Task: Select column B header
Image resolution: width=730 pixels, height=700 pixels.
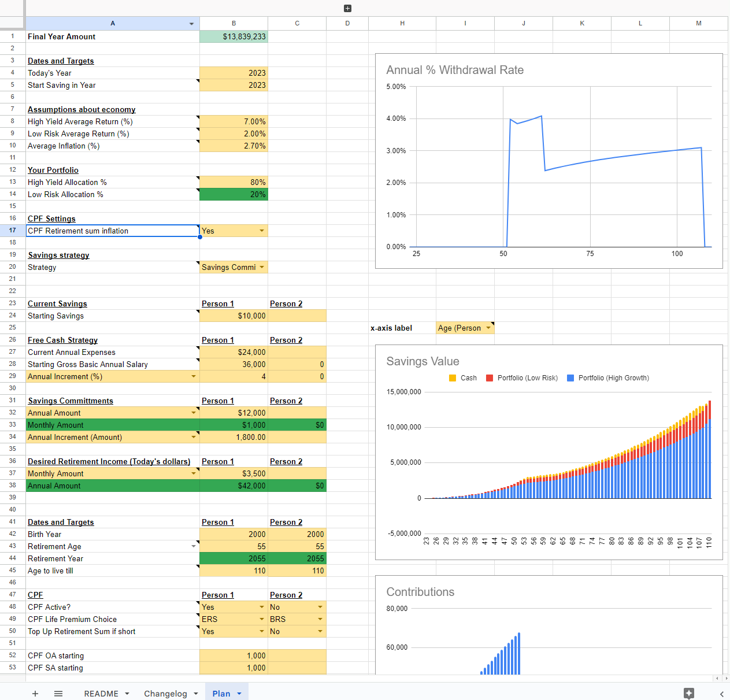Action: 234,24
